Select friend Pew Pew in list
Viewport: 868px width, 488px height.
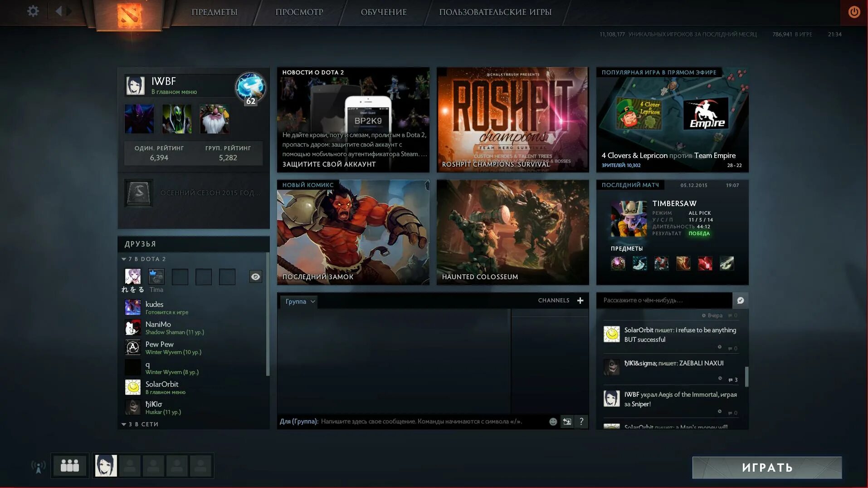point(195,347)
